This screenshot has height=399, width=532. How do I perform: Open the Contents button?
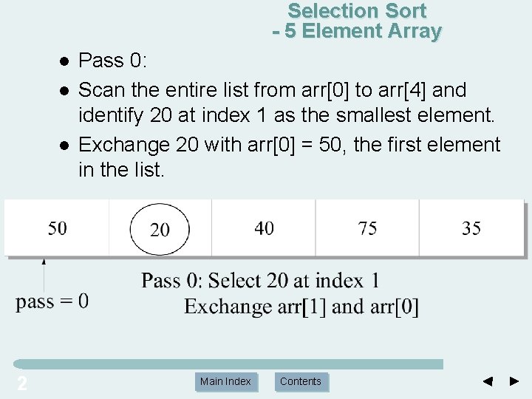coord(301,381)
